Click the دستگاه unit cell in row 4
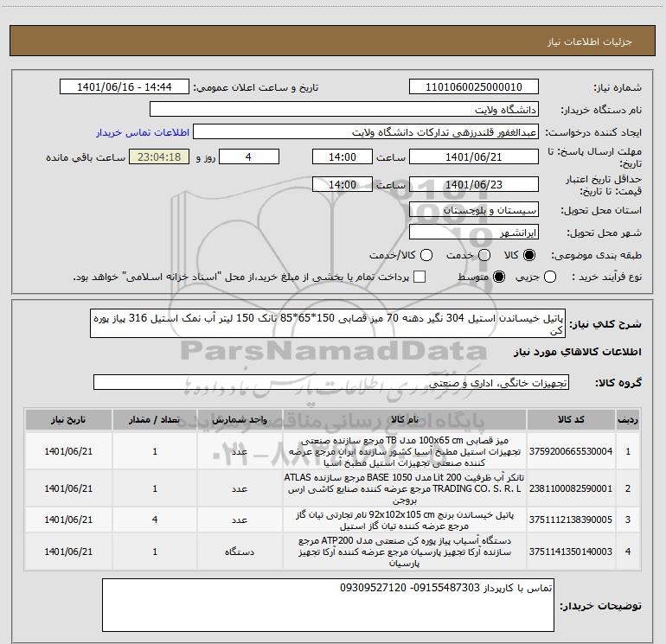Viewport: 666px width, 644px height. click(240, 552)
